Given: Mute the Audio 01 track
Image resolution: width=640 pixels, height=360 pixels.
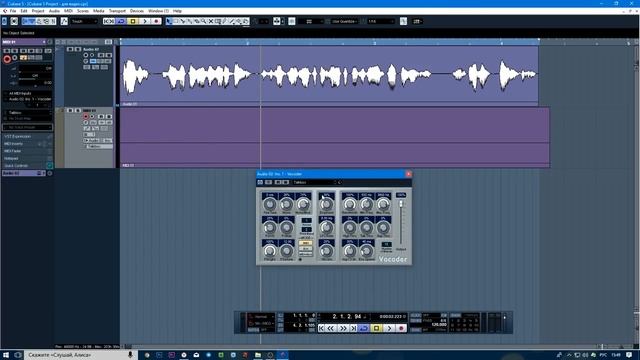Looking at the screenshot, I should [x=70, y=49].
